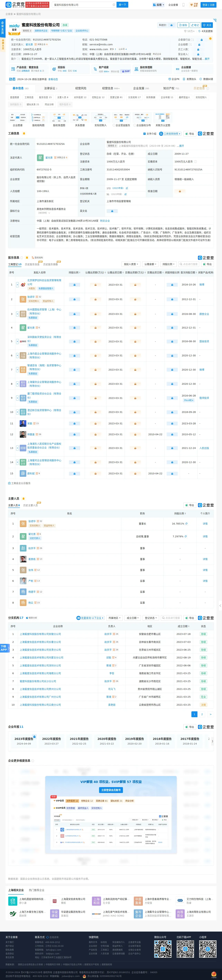Click the 招投标 card icon
This screenshot has height=980, width=222.
pos(54,69)
